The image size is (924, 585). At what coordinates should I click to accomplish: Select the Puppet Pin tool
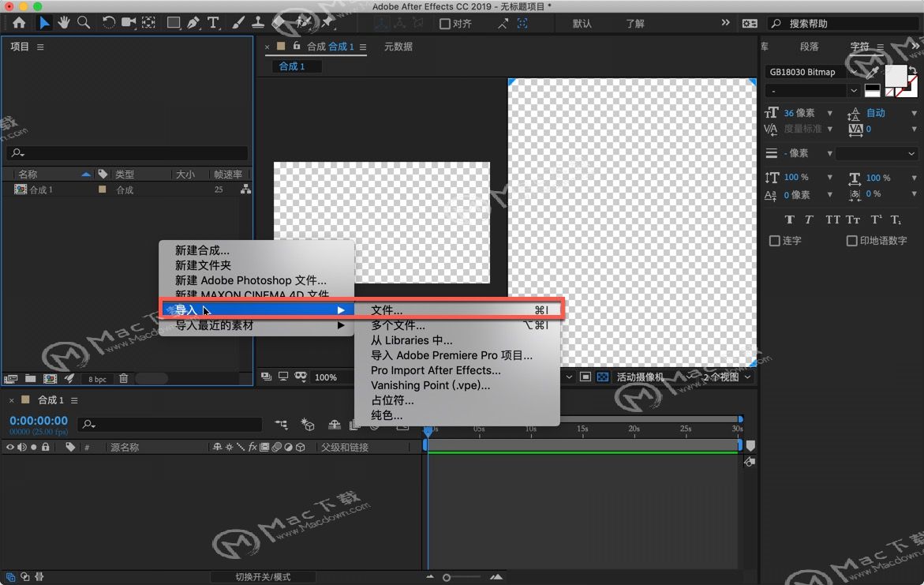point(327,23)
